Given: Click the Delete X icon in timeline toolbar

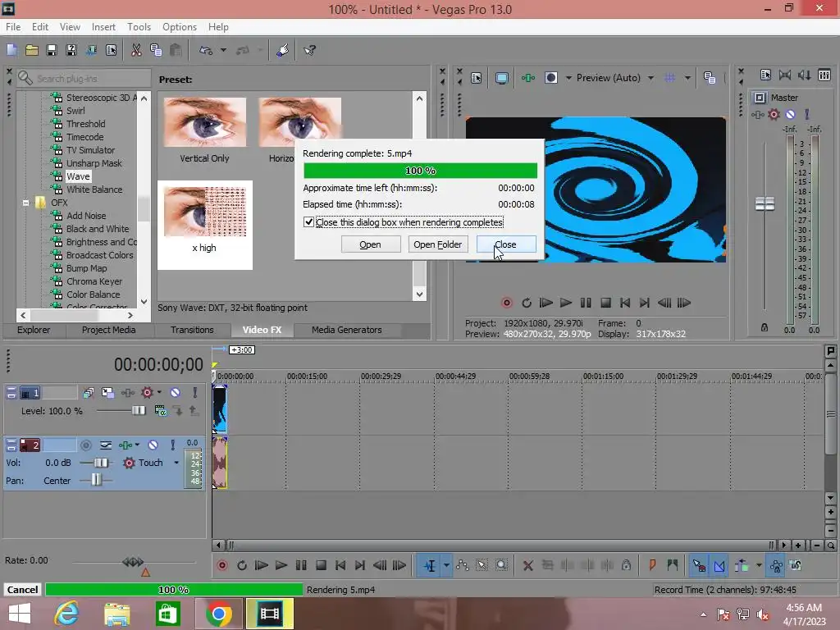Looking at the screenshot, I should pyautogui.click(x=527, y=565).
